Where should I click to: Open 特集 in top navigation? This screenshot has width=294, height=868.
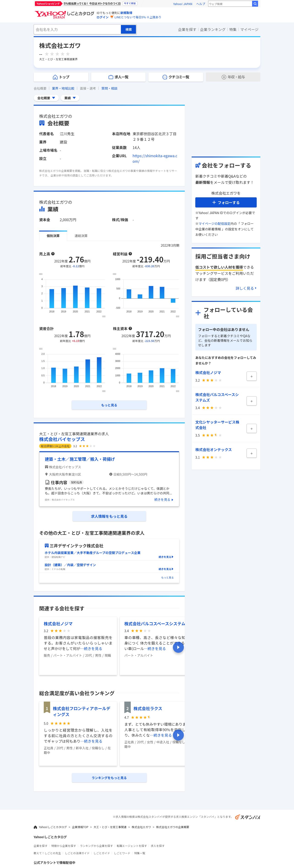(x=233, y=30)
